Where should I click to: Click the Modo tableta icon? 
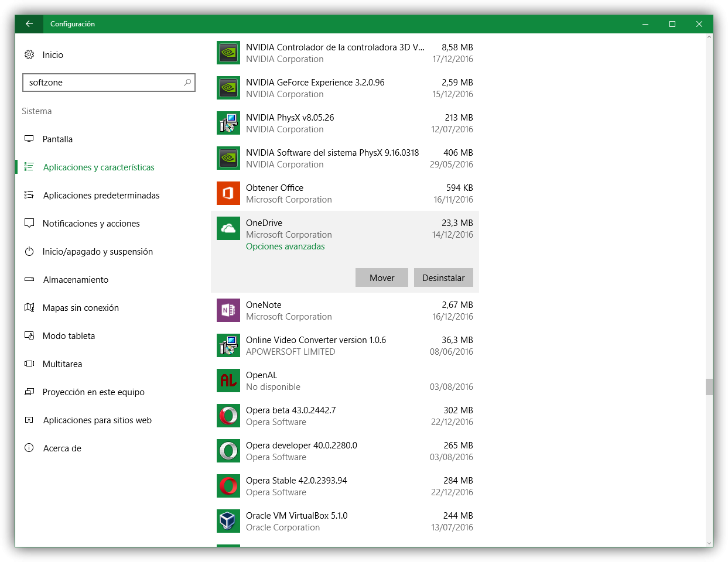(x=29, y=335)
